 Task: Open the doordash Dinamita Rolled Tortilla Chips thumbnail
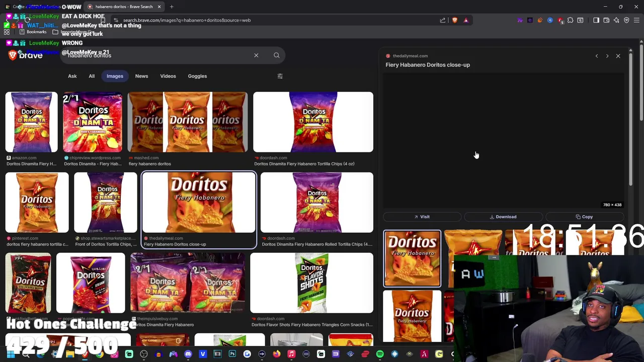(317, 203)
